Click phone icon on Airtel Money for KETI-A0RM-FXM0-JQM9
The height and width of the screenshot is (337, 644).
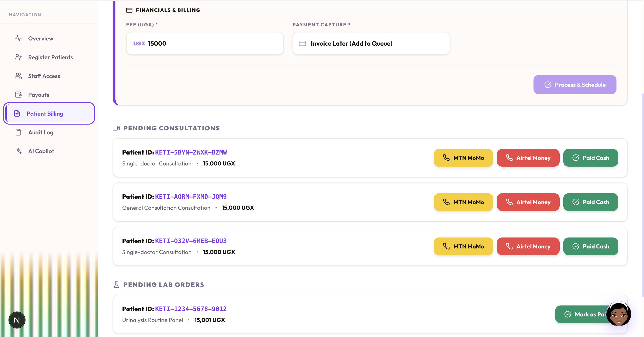pos(509,202)
